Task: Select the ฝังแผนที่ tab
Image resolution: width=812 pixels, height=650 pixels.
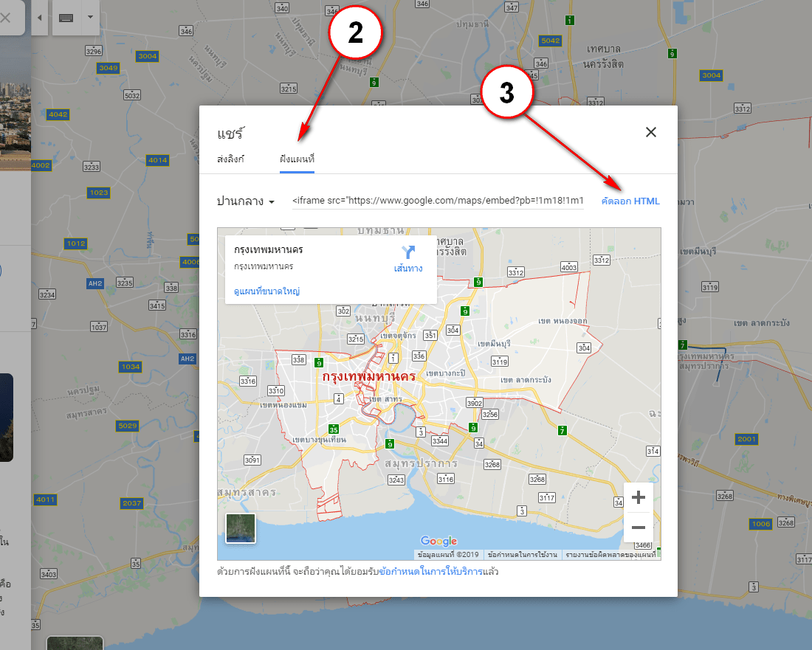Action: click(x=297, y=159)
